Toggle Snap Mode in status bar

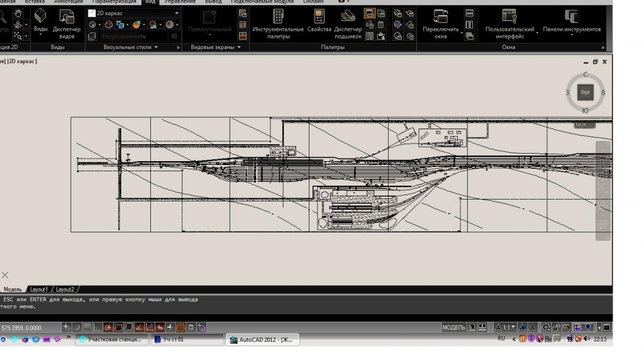(77, 327)
